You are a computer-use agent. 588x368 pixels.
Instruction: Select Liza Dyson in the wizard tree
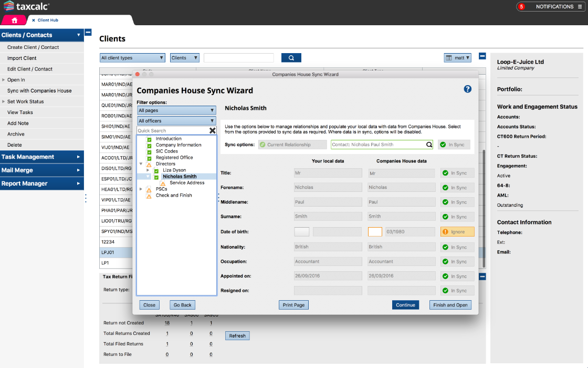pyautogui.click(x=174, y=170)
